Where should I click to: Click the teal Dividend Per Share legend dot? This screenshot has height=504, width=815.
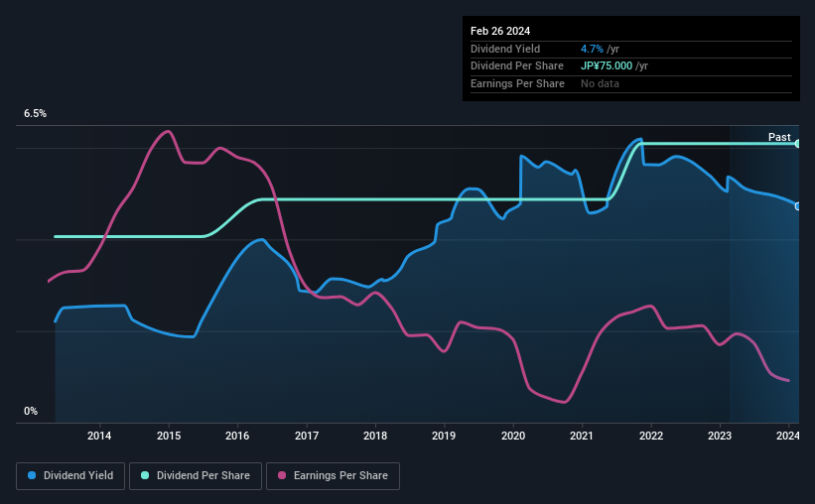pos(145,475)
